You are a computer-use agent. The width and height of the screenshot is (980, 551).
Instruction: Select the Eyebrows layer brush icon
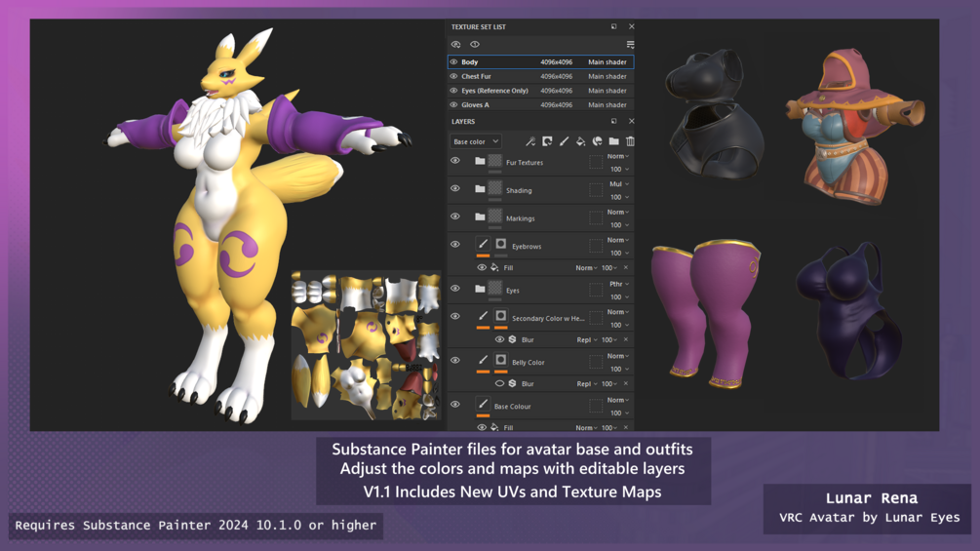click(x=483, y=244)
